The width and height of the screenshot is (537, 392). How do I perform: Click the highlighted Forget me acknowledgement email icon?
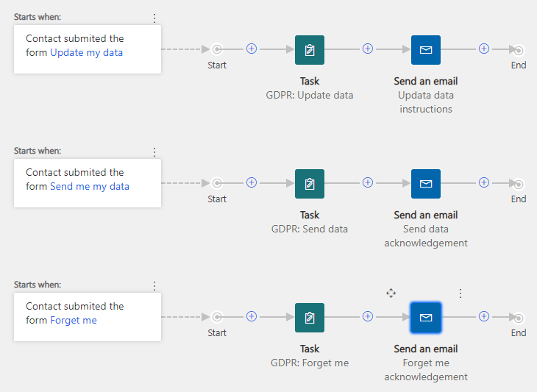tap(426, 318)
